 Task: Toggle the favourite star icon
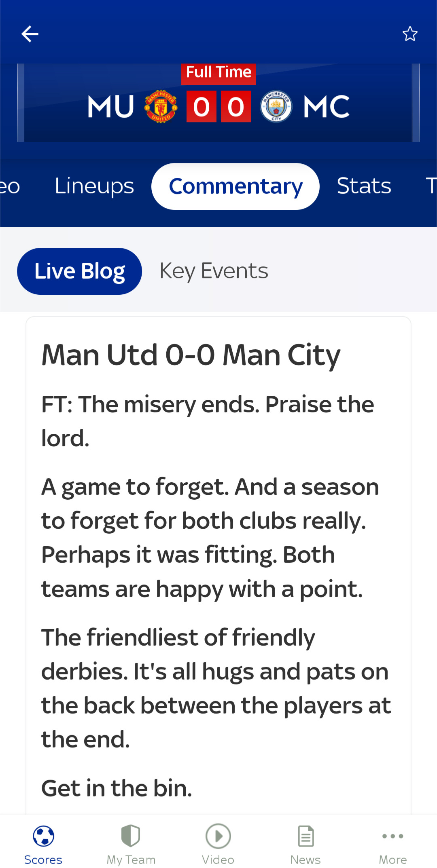click(410, 34)
